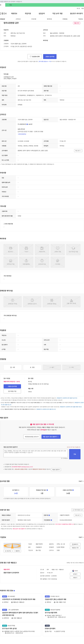Click the 통근버스 welfare icon
Screen dimensions: 84x644
point(11,249)
